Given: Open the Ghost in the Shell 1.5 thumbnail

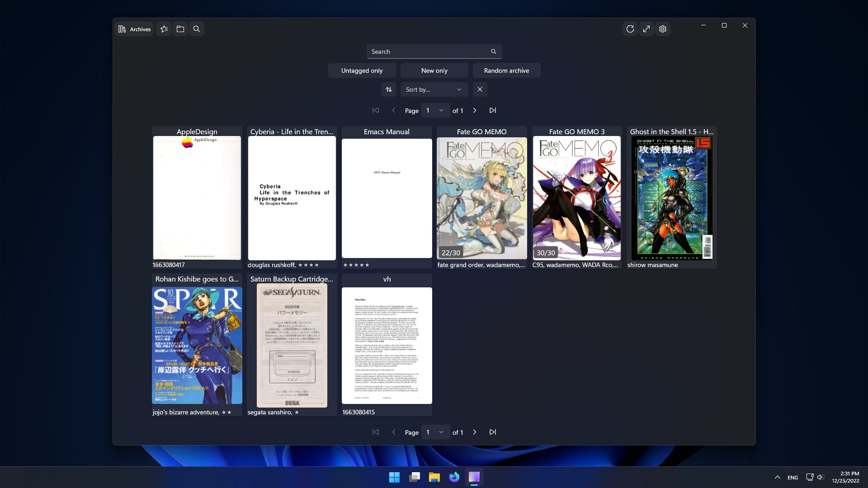Looking at the screenshot, I should pos(671,198).
